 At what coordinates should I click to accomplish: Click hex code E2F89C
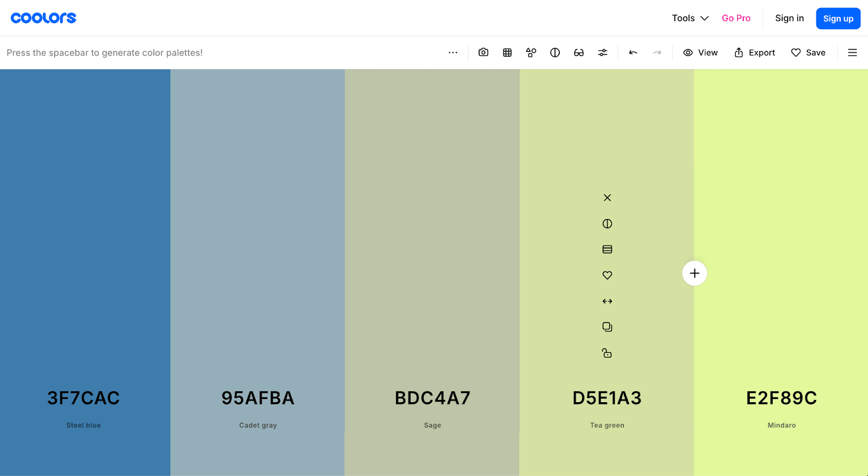click(x=782, y=398)
